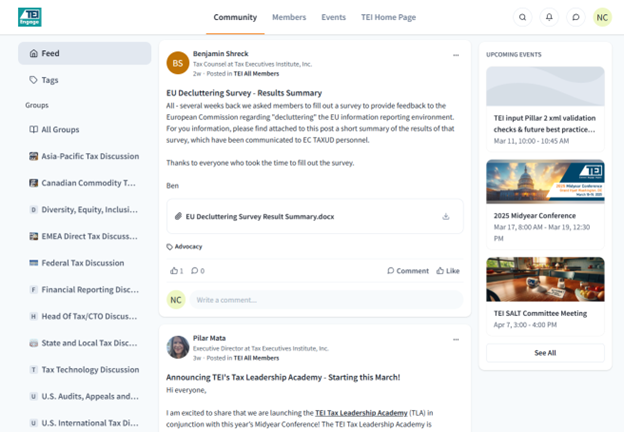Click TEI All Members on Pilar's post
Viewport: 624px width, 432px height.
coord(256,358)
